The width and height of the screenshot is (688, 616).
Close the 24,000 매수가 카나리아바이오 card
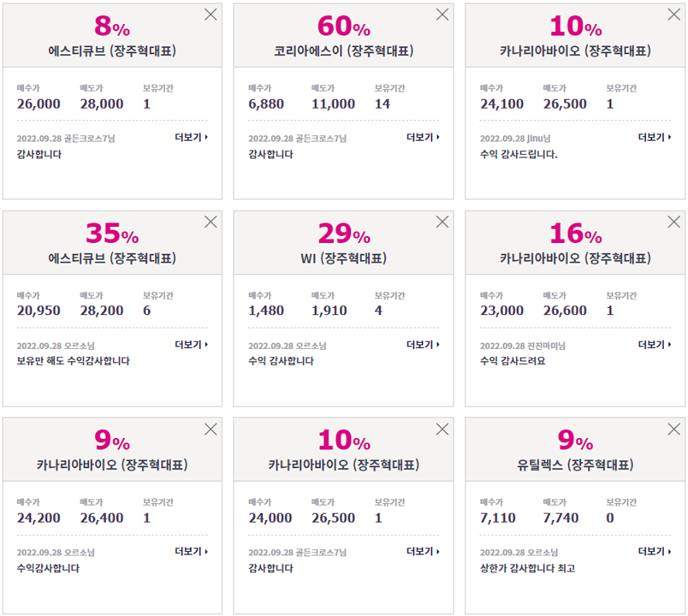pos(442,429)
